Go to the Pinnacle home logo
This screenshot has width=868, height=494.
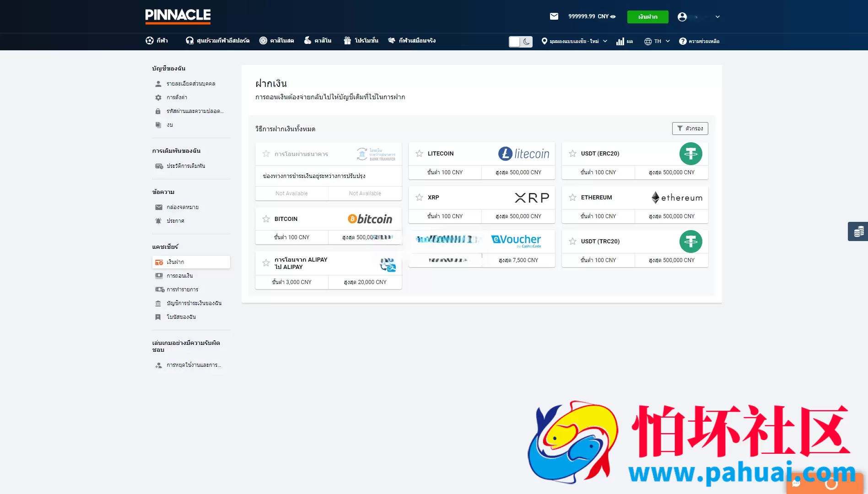click(x=178, y=16)
